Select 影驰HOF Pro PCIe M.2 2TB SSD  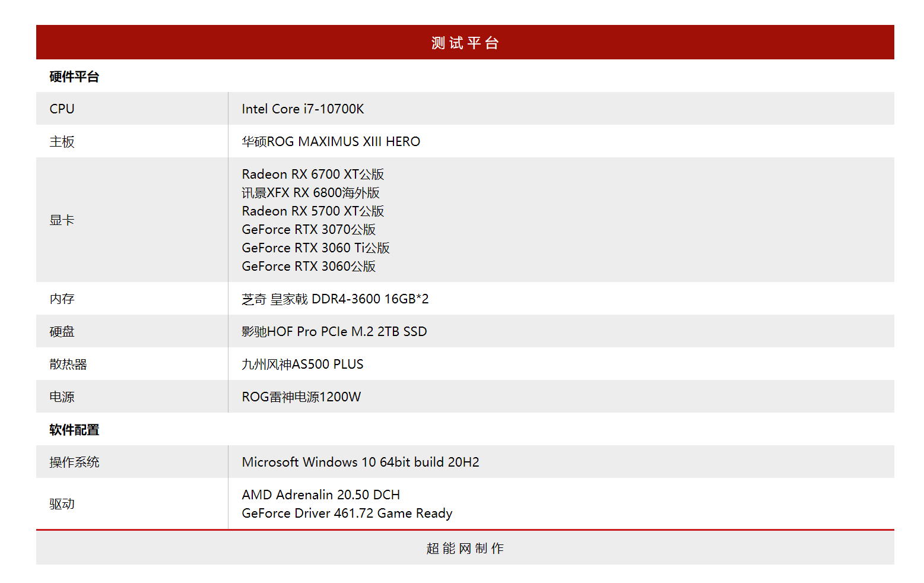pos(335,331)
